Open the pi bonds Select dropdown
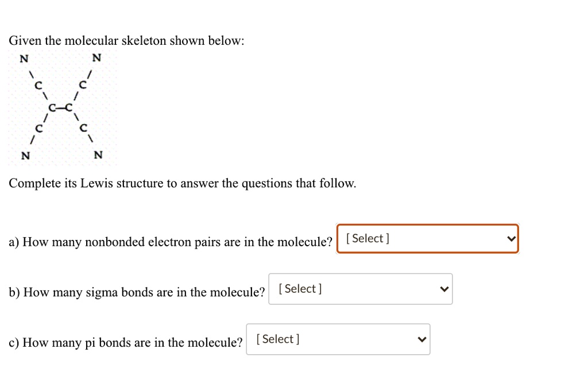 tap(338, 339)
